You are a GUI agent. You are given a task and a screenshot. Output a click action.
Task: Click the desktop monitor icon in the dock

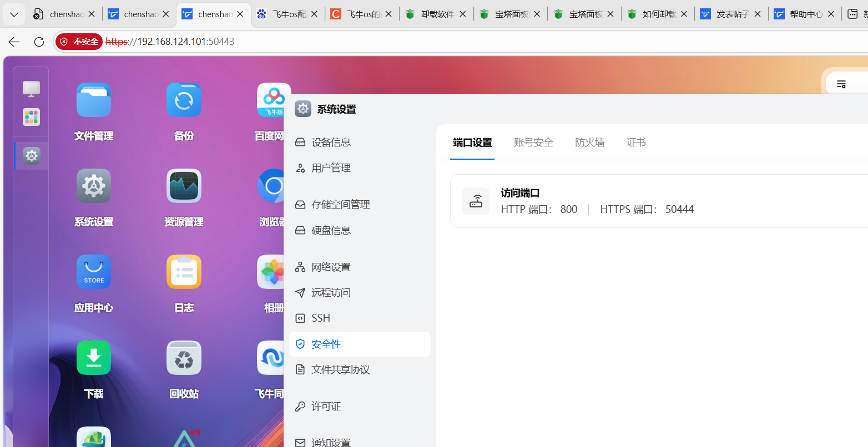click(31, 88)
